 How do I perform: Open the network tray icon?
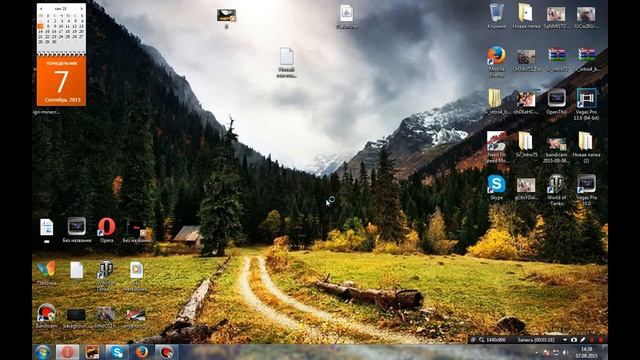556,353
